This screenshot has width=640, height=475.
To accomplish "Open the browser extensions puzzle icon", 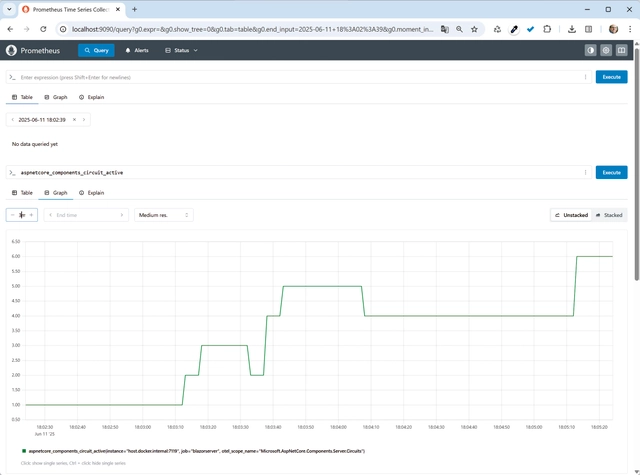I will click(547, 29).
